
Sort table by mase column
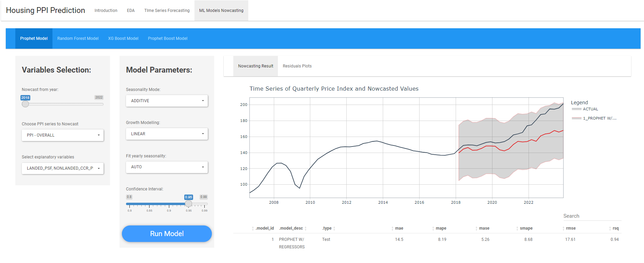pyautogui.click(x=484, y=228)
